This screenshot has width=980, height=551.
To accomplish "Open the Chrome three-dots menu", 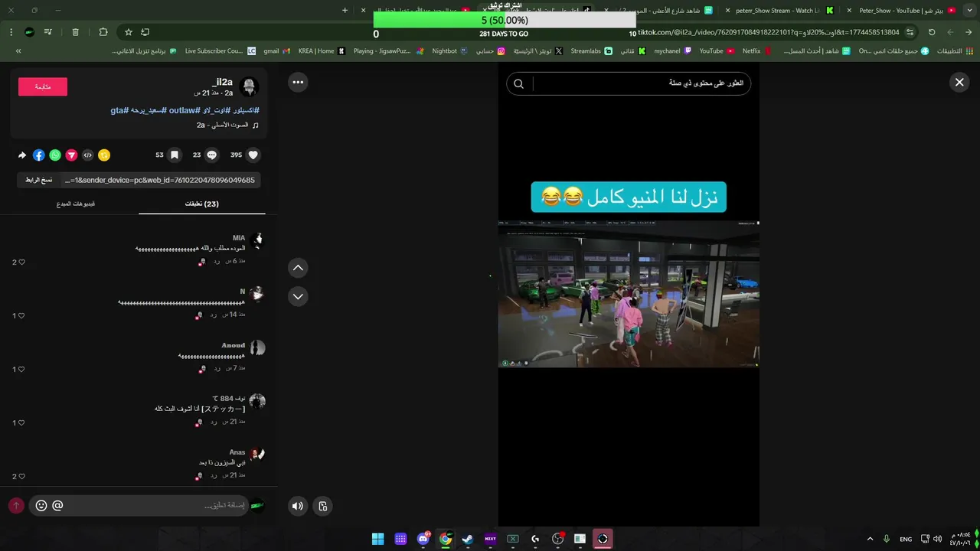I will click(11, 32).
